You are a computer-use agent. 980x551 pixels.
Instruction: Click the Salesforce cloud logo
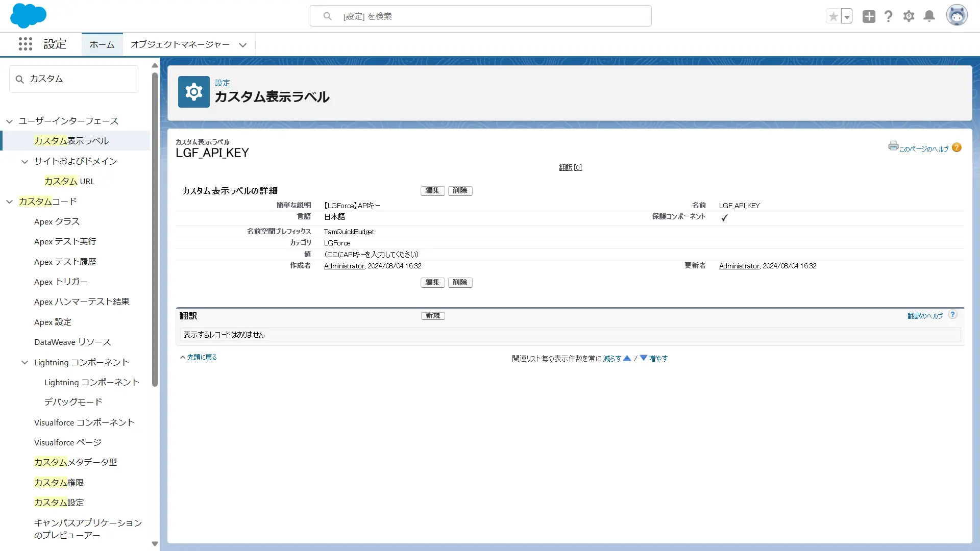pos(28,16)
